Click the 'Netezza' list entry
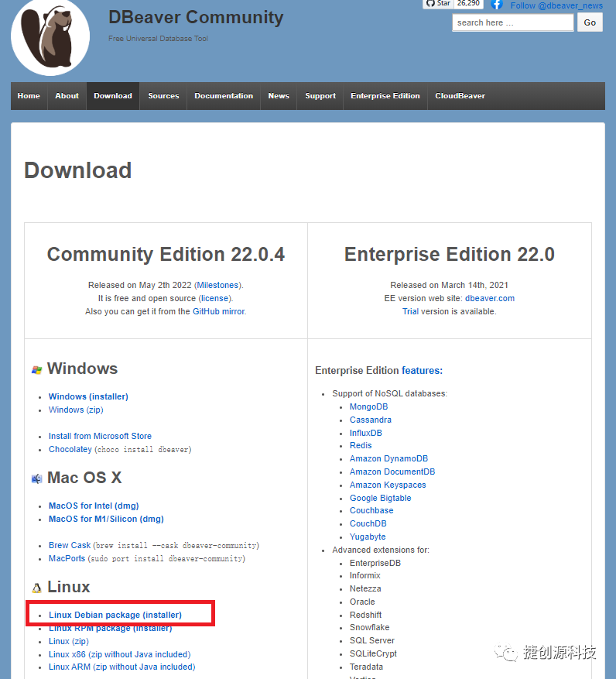 point(365,588)
